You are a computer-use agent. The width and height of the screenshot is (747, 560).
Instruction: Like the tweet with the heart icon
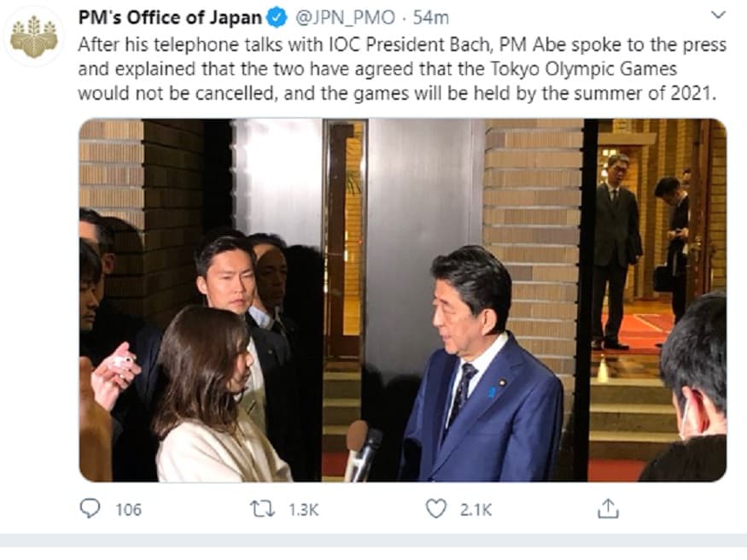click(x=436, y=509)
